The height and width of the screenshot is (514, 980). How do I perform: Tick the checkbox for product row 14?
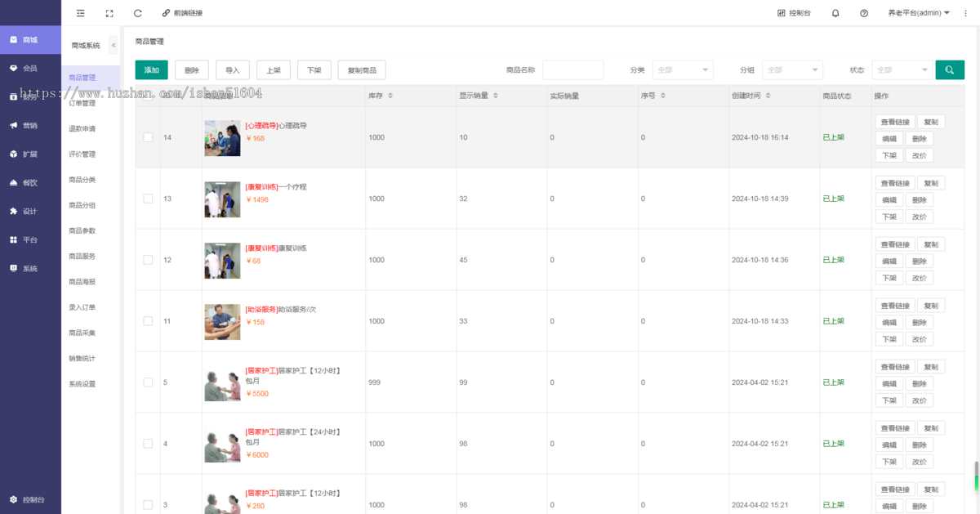point(148,137)
